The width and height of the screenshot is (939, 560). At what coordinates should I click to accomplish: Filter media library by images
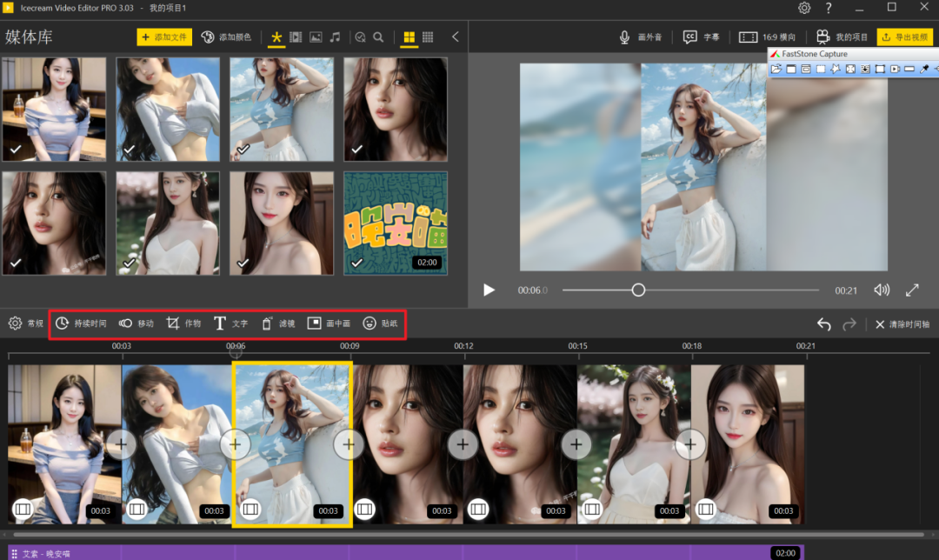coord(316,37)
